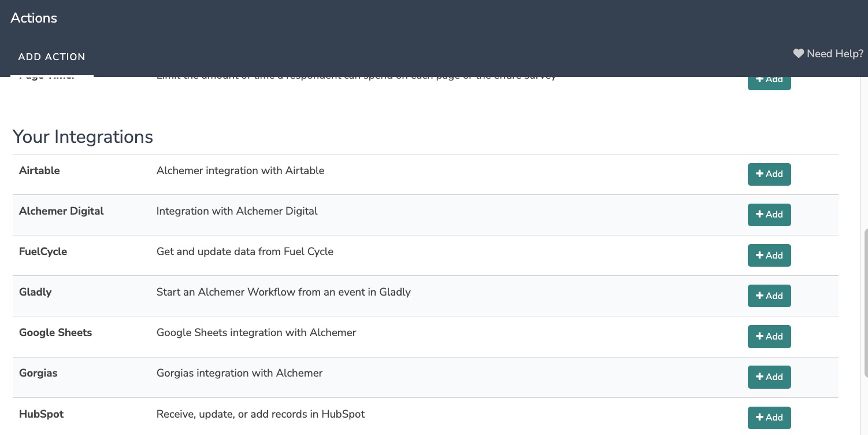This screenshot has width=868, height=435.
Task: Click the partially hidden Page Timer Add button
Action: (x=769, y=83)
